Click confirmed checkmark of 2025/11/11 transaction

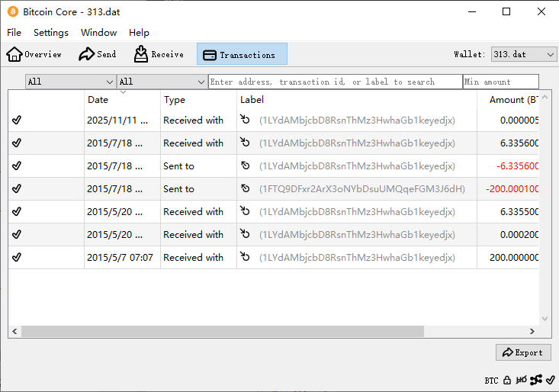(x=17, y=120)
